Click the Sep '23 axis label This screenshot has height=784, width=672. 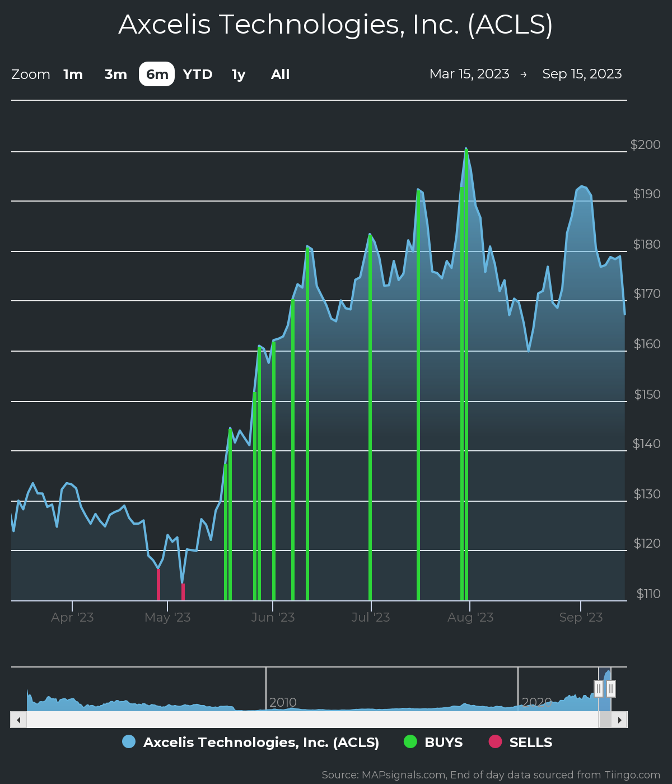click(581, 617)
